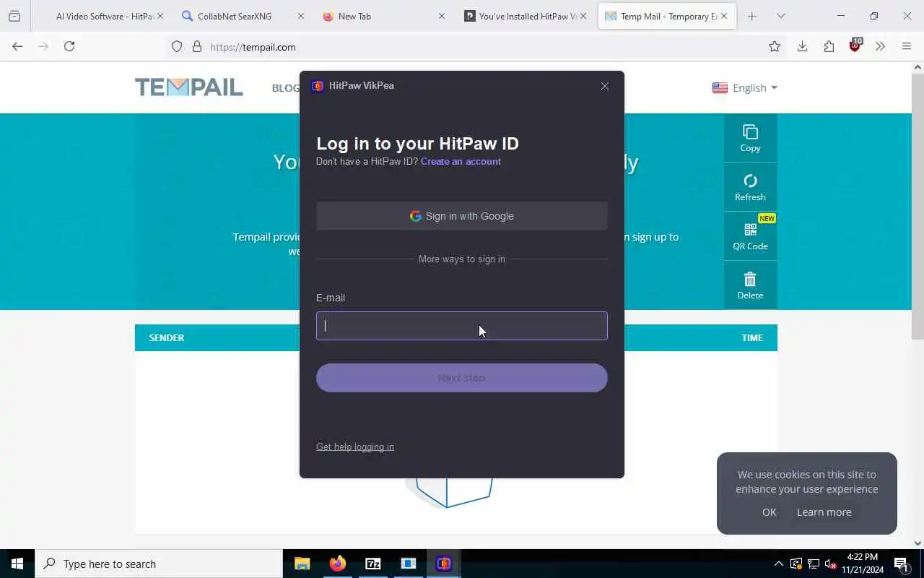
Task: Open Create an account link
Action: (x=461, y=161)
